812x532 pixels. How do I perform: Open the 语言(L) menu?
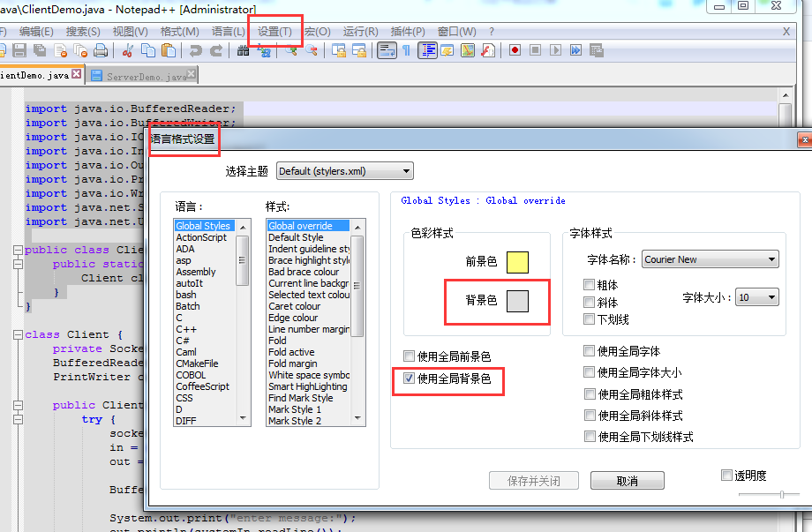click(226, 31)
